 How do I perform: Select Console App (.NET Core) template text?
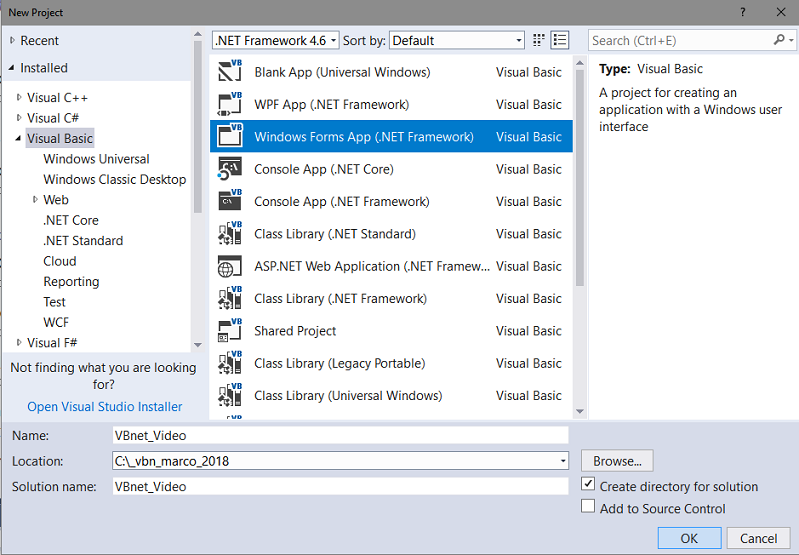point(324,169)
